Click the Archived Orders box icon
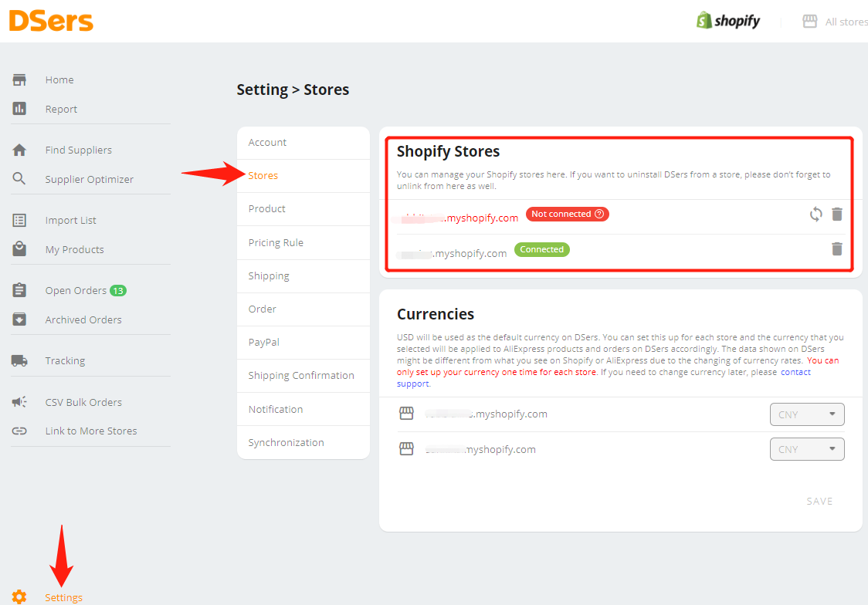Image resolution: width=868 pixels, height=605 pixels. coord(19,319)
